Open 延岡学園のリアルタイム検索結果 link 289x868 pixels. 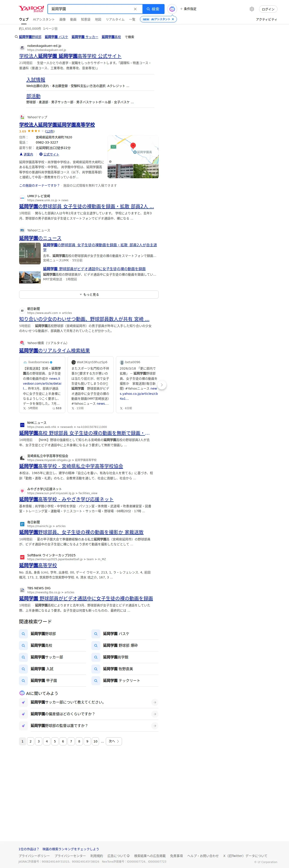(54, 351)
